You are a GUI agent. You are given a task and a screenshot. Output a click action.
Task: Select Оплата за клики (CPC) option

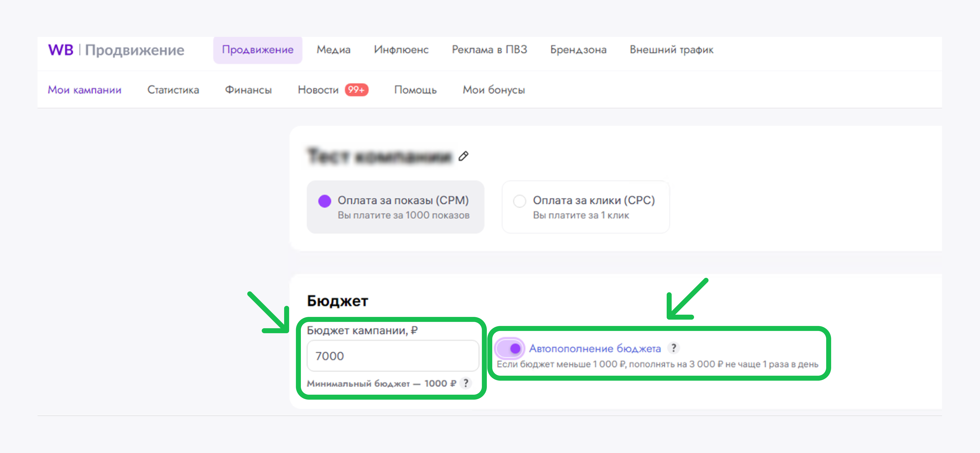pos(519,201)
